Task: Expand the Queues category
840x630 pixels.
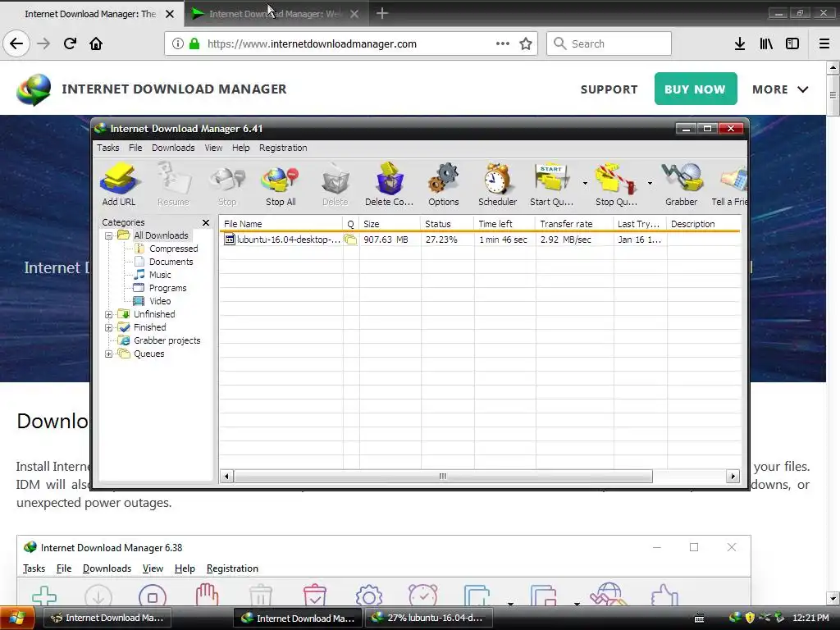Action: click(x=109, y=354)
